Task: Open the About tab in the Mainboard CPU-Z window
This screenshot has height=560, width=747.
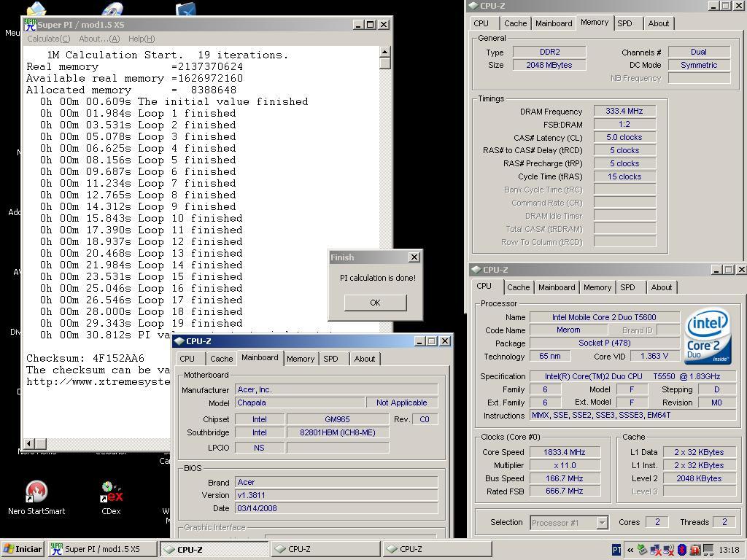Action: pos(365,359)
